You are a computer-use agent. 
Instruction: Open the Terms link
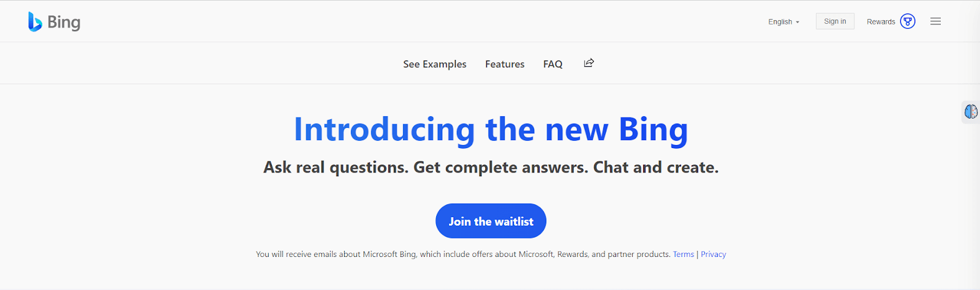(684, 254)
